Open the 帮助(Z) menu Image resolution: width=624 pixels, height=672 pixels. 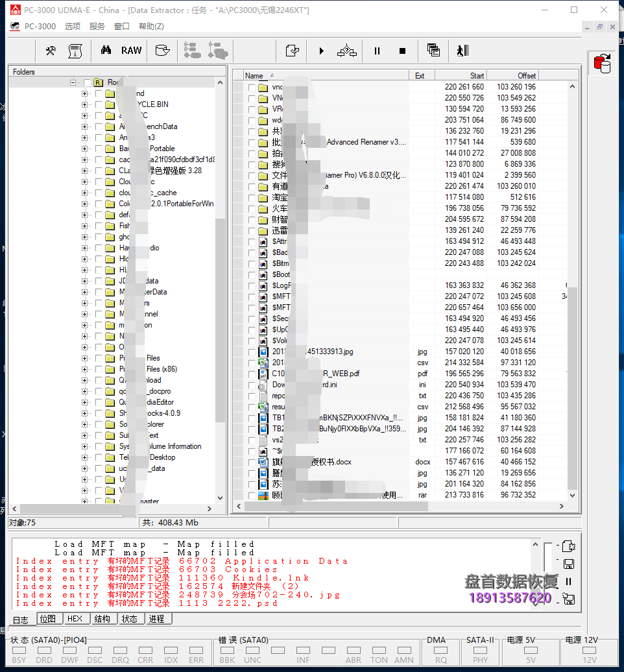coord(151,26)
